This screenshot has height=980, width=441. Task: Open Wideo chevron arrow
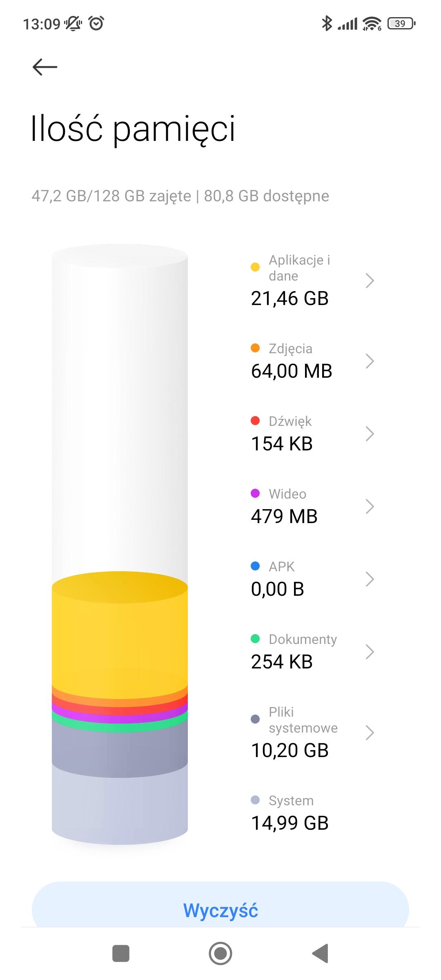370,506
